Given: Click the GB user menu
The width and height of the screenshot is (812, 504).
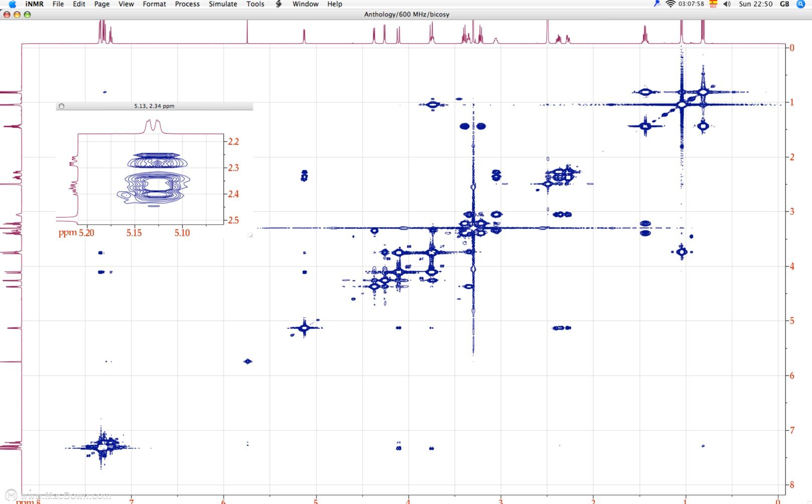Looking at the screenshot, I should tap(784, 4).
